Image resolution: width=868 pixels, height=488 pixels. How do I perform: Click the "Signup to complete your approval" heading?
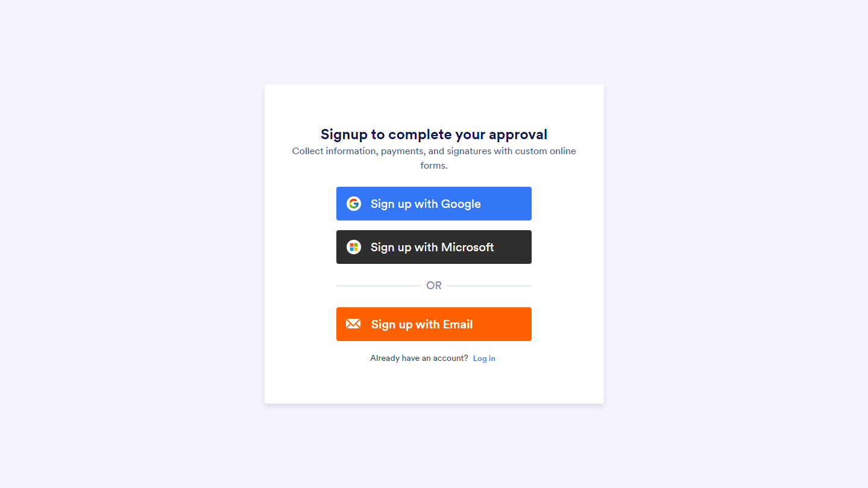tap(434, 134)
